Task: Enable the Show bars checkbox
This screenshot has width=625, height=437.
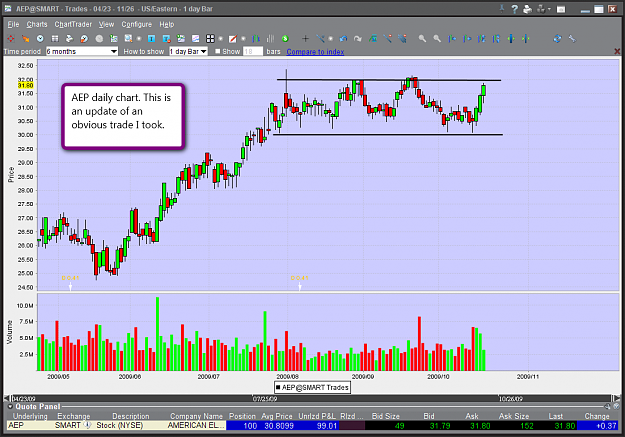Action: point(218,51)
